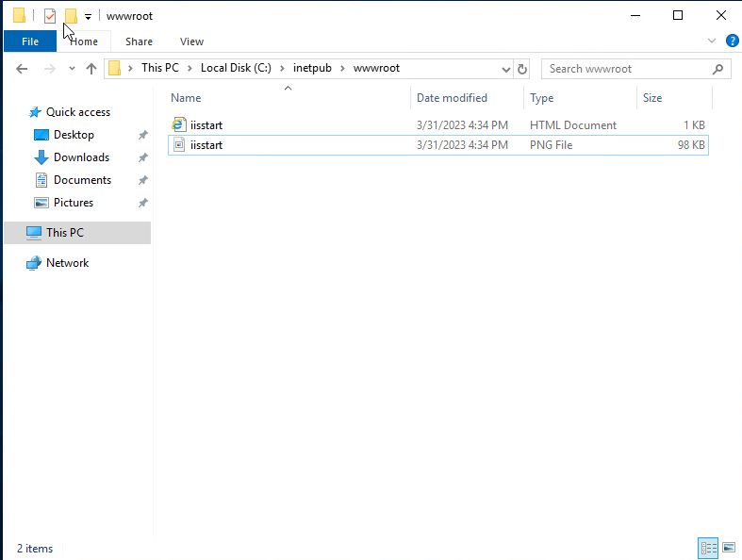Expand the chevron before This PC breadcrumb
742x560 pixels.
click(x=130, y=69)
